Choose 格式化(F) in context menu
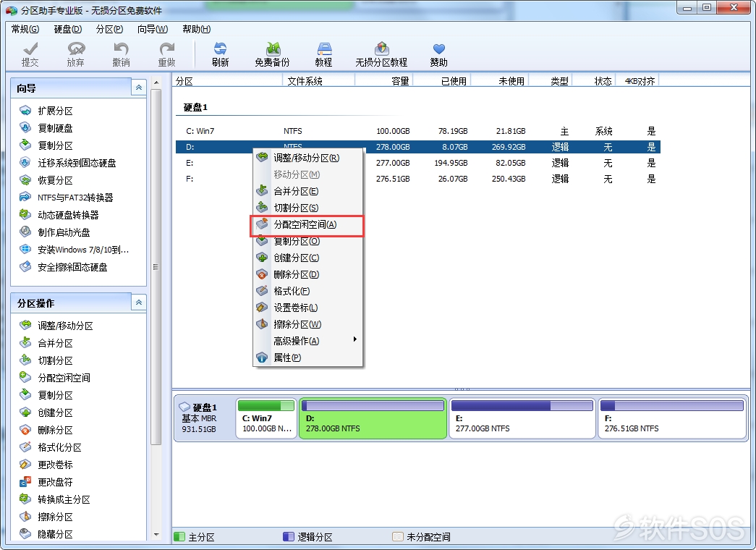 pyautogui.click(x=307, y=292)
